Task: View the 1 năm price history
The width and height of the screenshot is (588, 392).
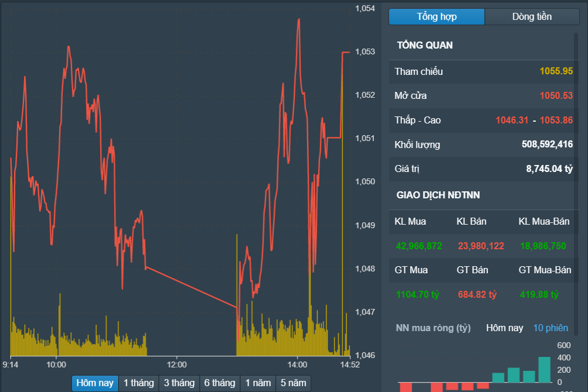Action: click(258, 383)
